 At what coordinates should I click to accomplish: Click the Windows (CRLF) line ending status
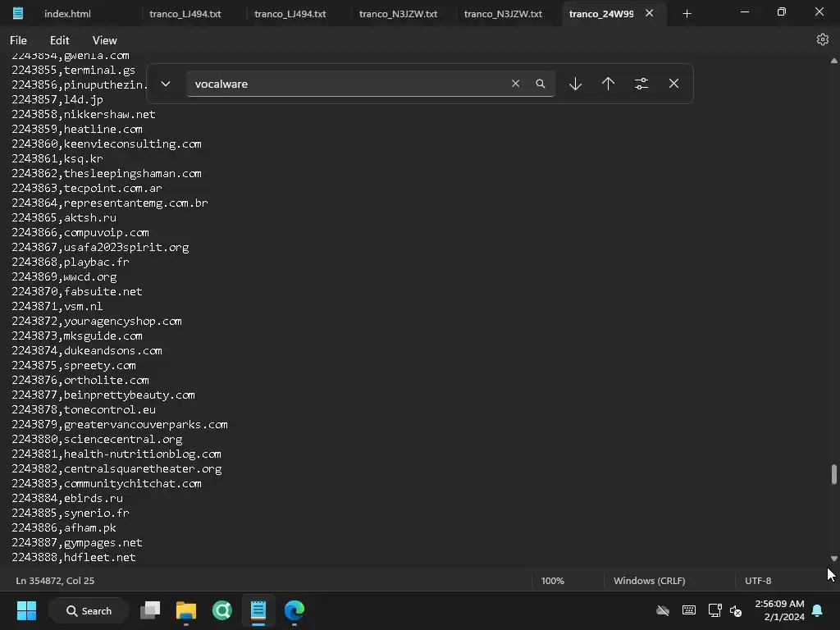tap(650, 581)
